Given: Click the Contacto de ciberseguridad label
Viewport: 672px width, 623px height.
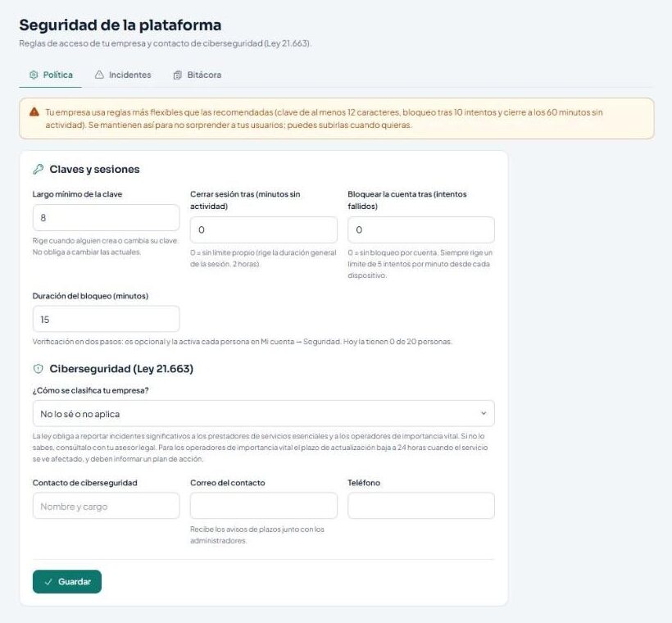Looking at the screenshot, I should click(85, 483).
